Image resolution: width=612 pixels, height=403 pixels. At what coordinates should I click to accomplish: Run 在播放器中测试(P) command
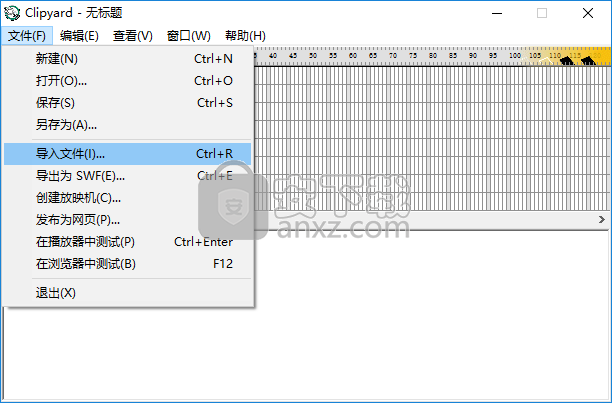[85, 242]
